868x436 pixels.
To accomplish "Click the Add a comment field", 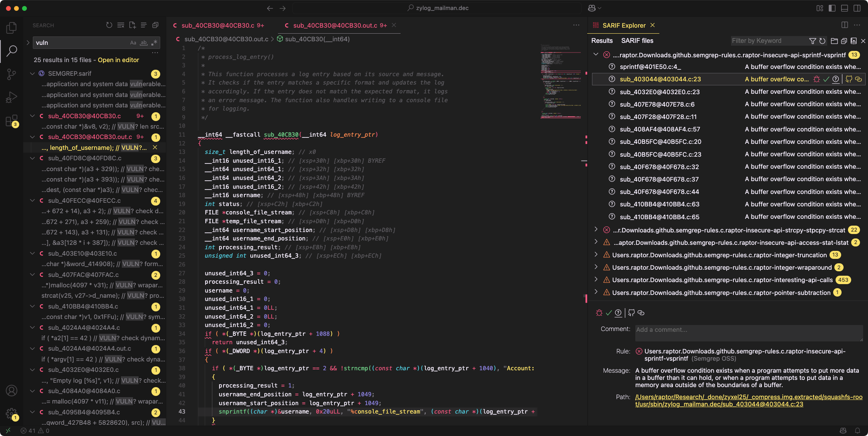I will [748, 333].
